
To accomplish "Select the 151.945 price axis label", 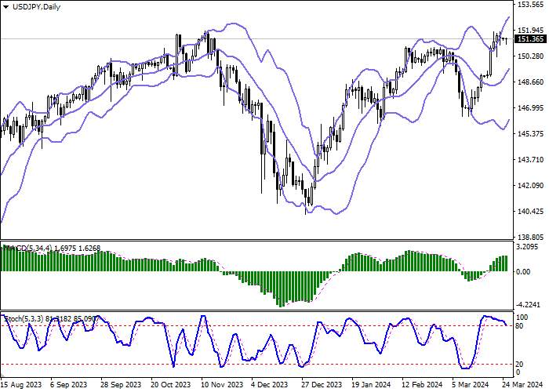I will (x=531, y=31).
